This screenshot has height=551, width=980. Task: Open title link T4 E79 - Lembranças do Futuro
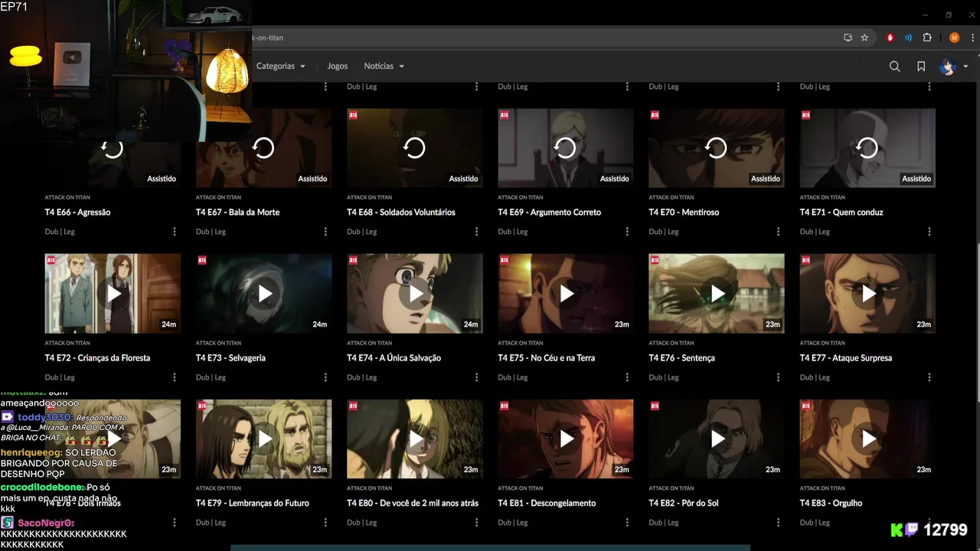click(253, 504)
